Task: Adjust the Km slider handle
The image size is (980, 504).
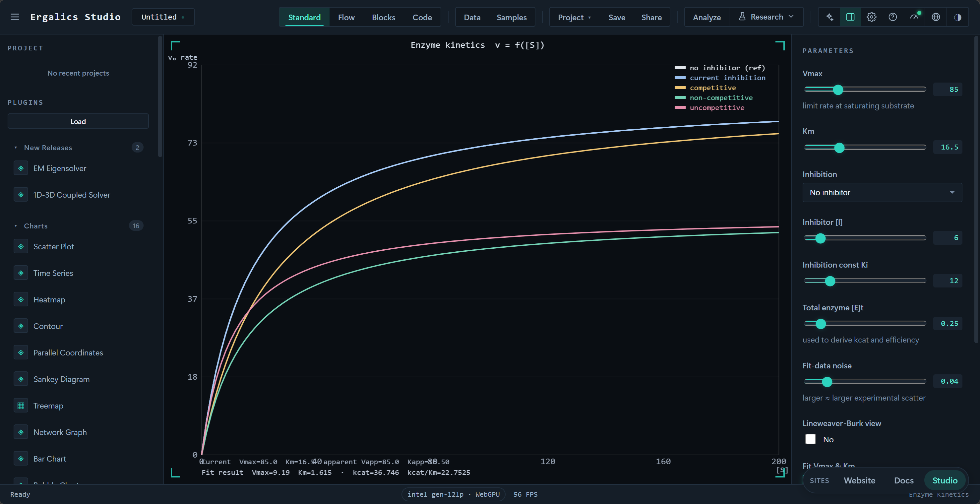Action: point(839,148)
